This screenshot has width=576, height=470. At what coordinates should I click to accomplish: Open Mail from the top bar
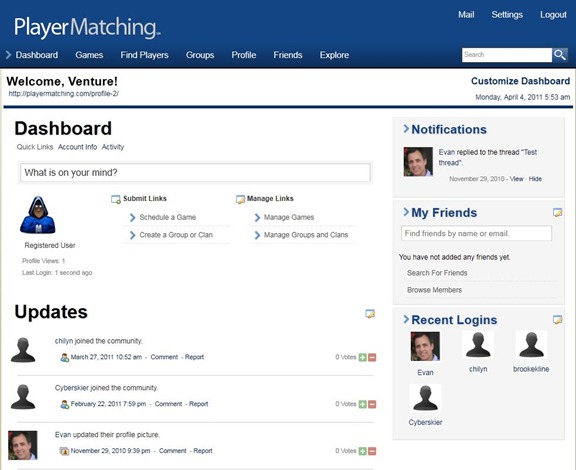click(x=466, y=15)
